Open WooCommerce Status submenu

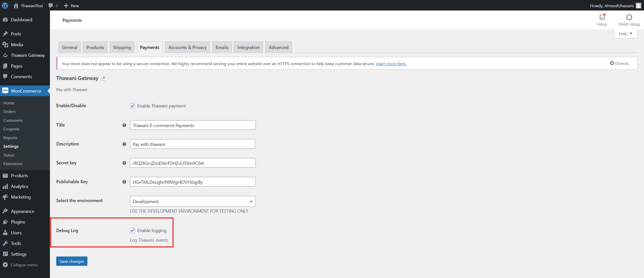pos(9,155)
